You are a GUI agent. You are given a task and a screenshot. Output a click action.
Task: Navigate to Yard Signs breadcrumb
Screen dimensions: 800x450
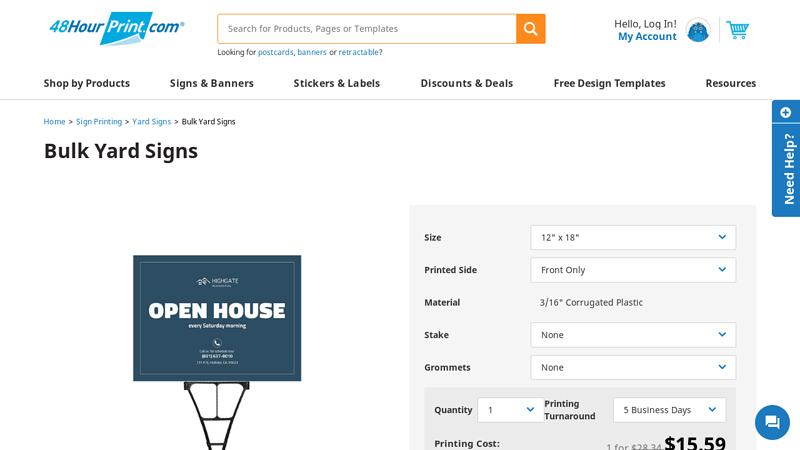click(151, 122)
